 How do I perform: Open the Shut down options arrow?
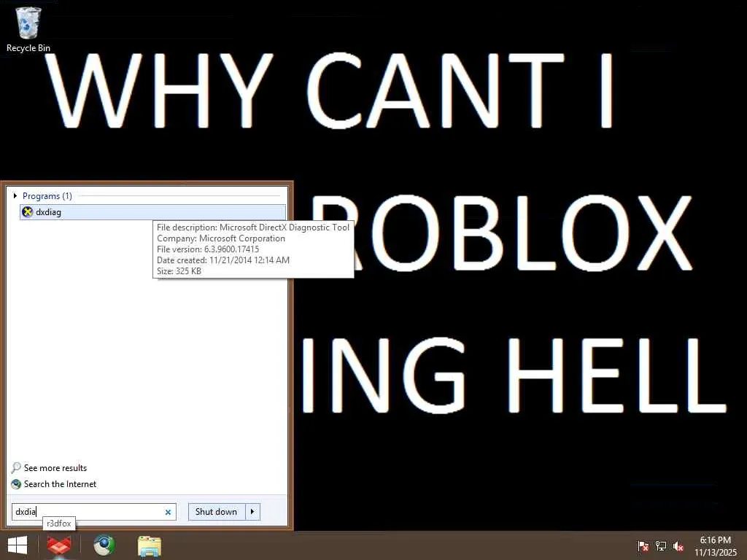tap(252, 512)
